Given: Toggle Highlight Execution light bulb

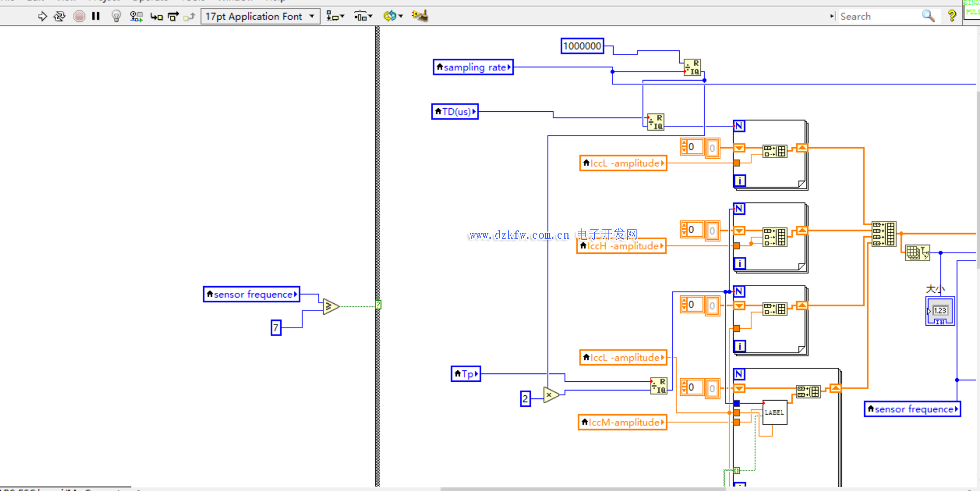Looking at the screenshot, I should 116,17.
